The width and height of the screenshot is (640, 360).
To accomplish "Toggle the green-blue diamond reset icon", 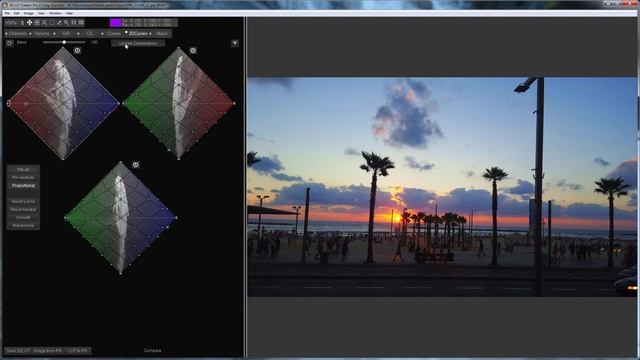I will (x=136, y=165).
